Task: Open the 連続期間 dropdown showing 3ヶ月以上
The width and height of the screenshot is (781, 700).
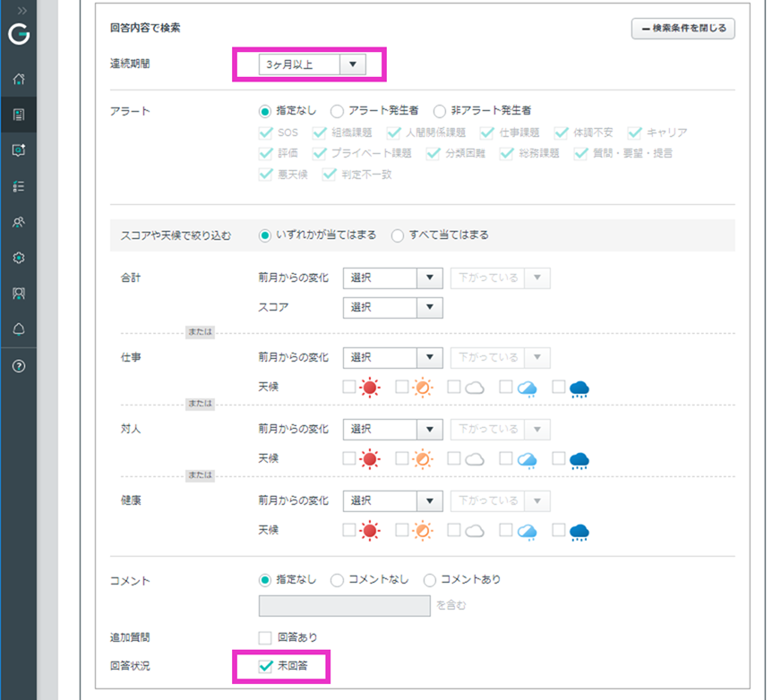Action: [x=310, y=64]
